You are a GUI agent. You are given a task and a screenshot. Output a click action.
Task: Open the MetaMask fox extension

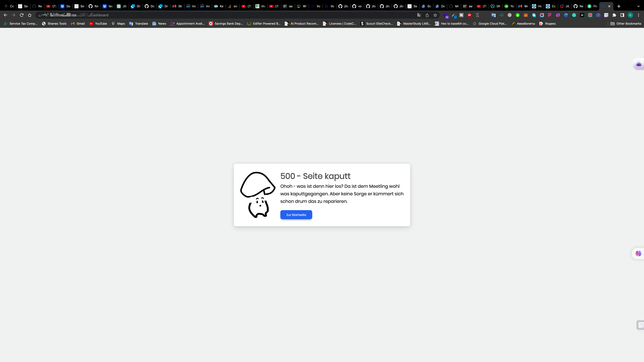click(x=526, y=15)
